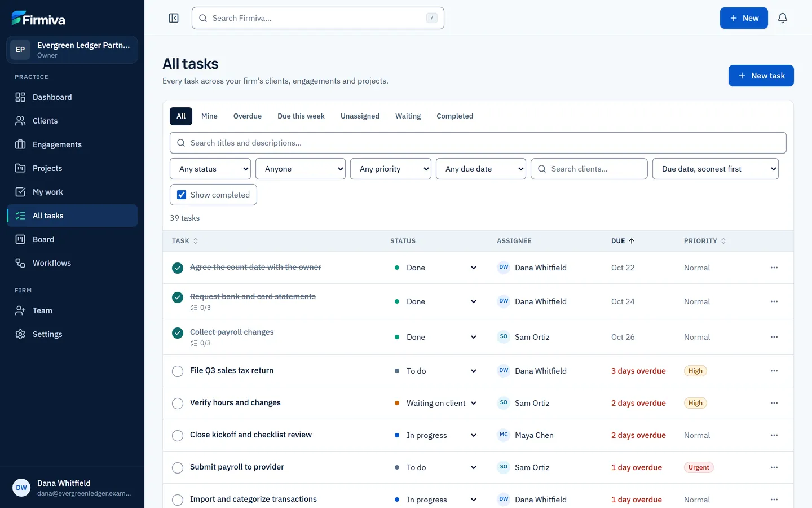Click the New button in top bar

744,18
